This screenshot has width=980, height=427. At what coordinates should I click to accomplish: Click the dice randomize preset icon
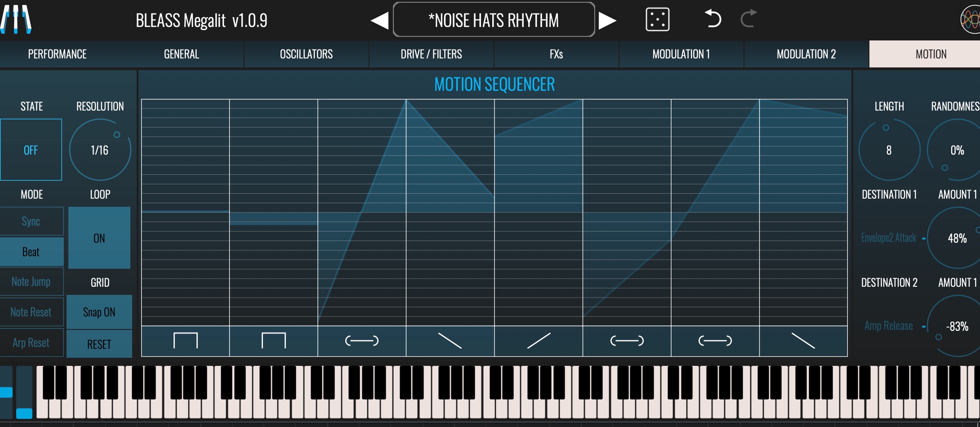(657, 20)
